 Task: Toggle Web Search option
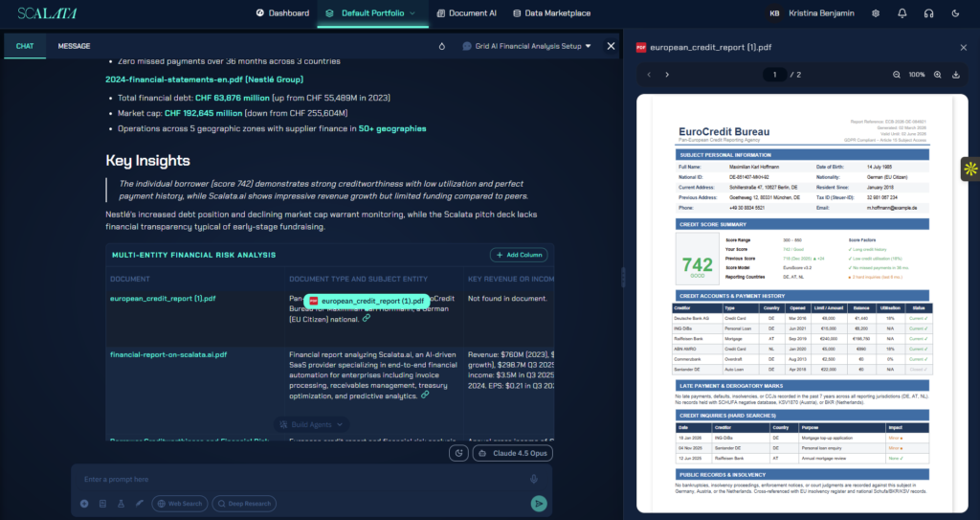(x=180, y=504)
